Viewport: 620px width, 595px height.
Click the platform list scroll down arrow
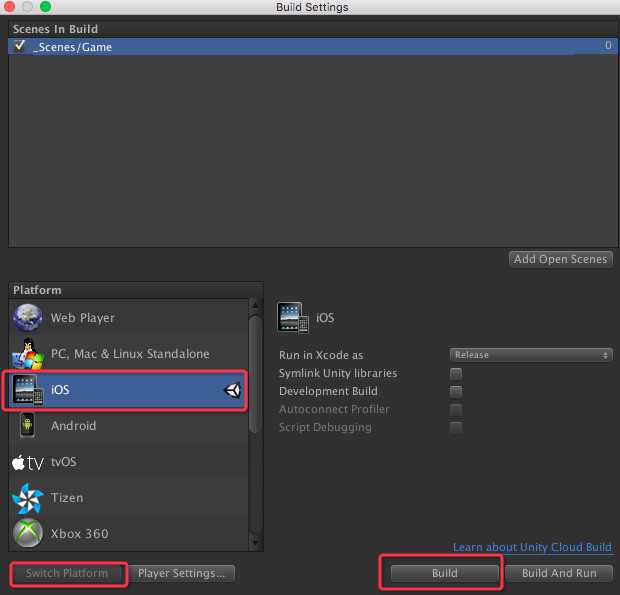tap(255, 542)
